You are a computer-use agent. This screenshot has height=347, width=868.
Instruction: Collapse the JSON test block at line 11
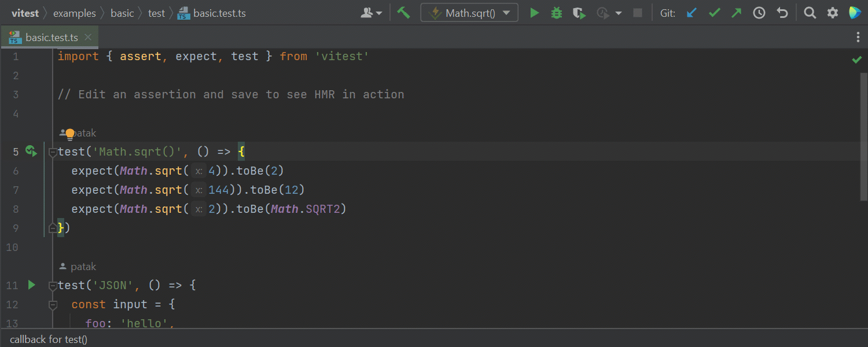coord(53,285)
